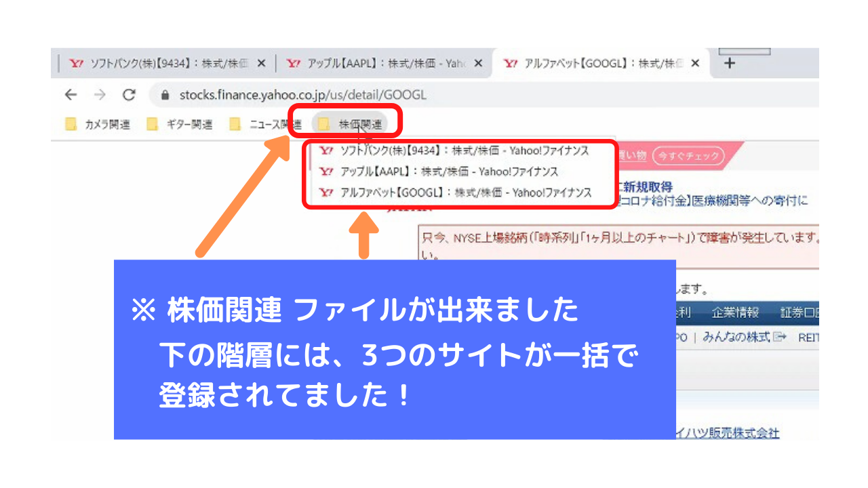Click the 今すぐチェック button
The image size is (868, 488).
pyautogui.click(x=688, y=157)
